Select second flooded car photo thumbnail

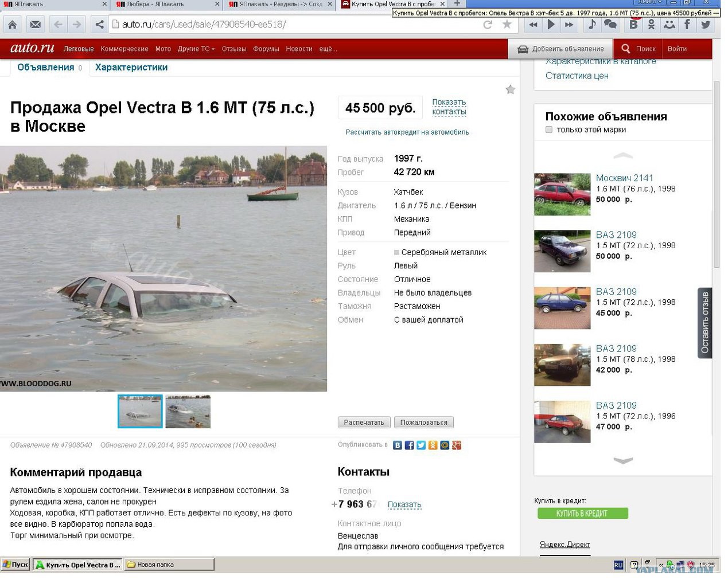click(188, 411)
